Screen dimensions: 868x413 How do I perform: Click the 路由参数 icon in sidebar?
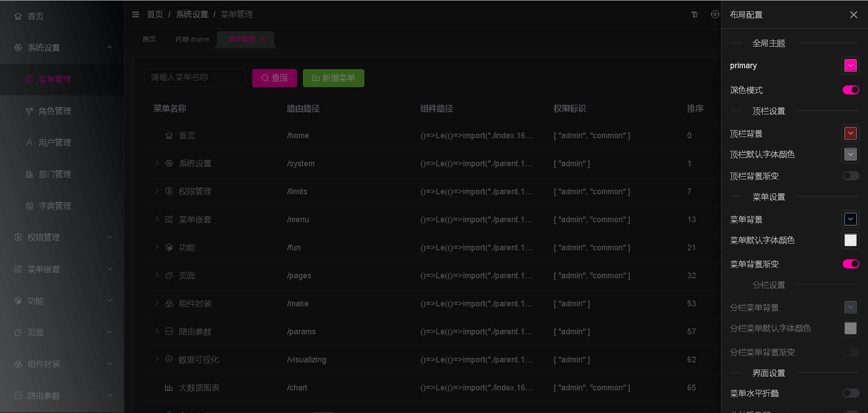18,395
